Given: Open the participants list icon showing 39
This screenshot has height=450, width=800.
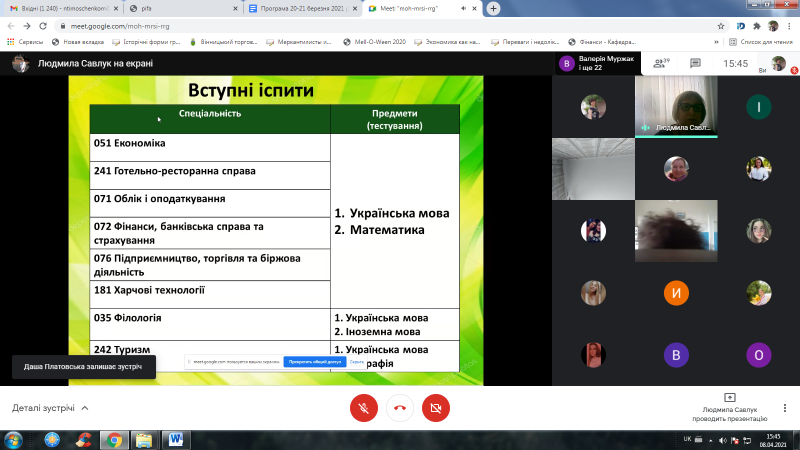Looking at the screenshot, I should coord(661,63).
